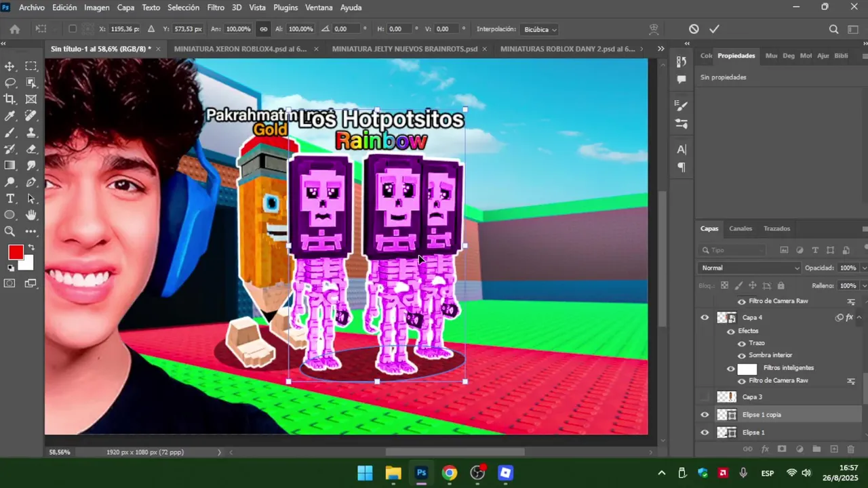Toggle visibility of Filtros inteligentes

click(731, 369)
